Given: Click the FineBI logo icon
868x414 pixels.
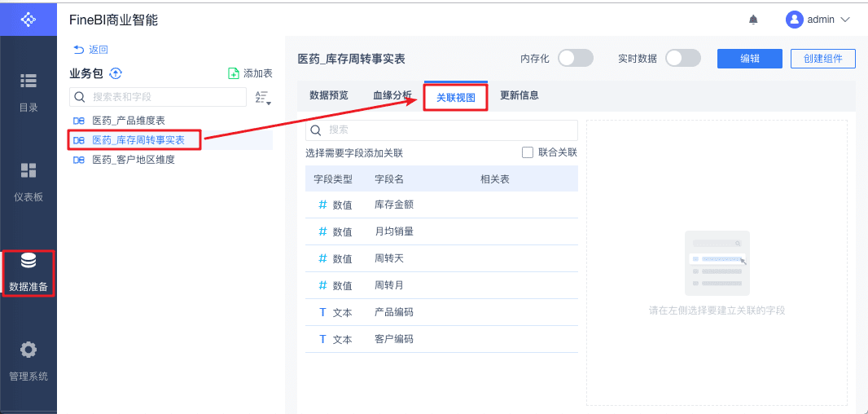Looking at the screenshot, I should (x=28, y=18).
